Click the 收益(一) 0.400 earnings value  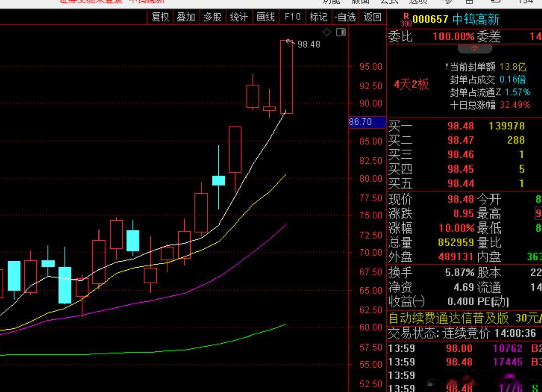[461, 302]
